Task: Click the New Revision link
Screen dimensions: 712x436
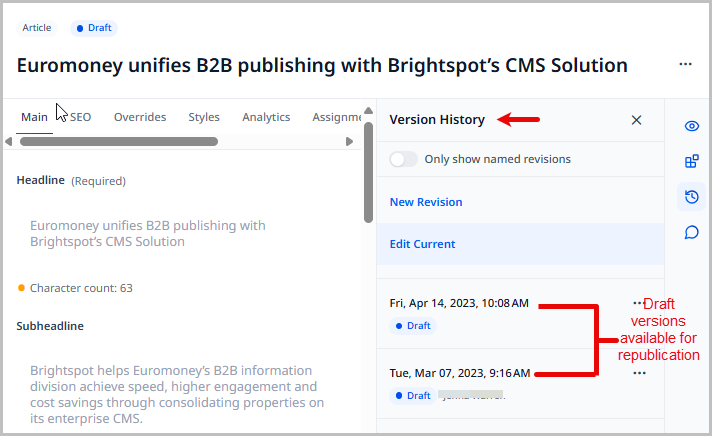Action: coord(426,202)
